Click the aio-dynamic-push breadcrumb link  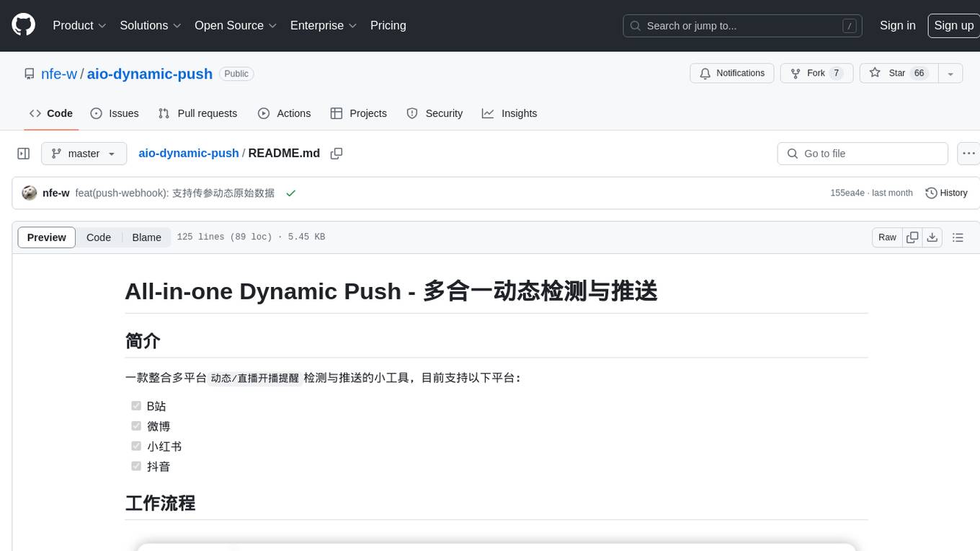coord(189,153)
